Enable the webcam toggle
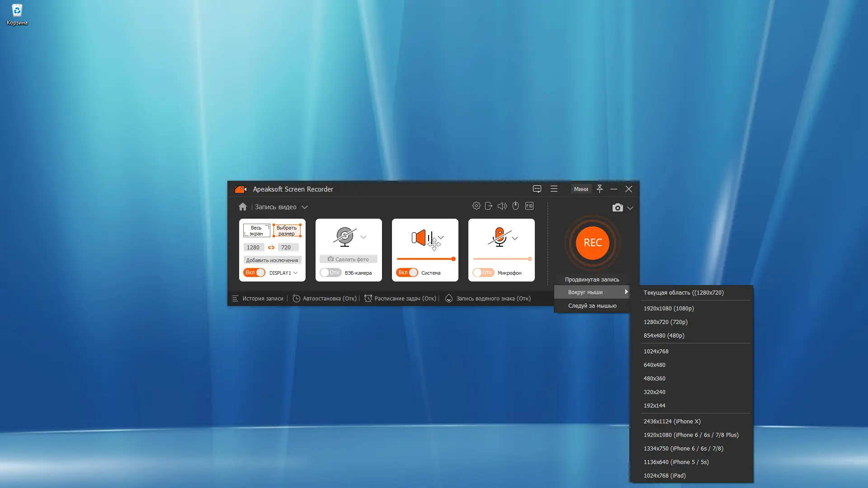 [x=330, y=272]
